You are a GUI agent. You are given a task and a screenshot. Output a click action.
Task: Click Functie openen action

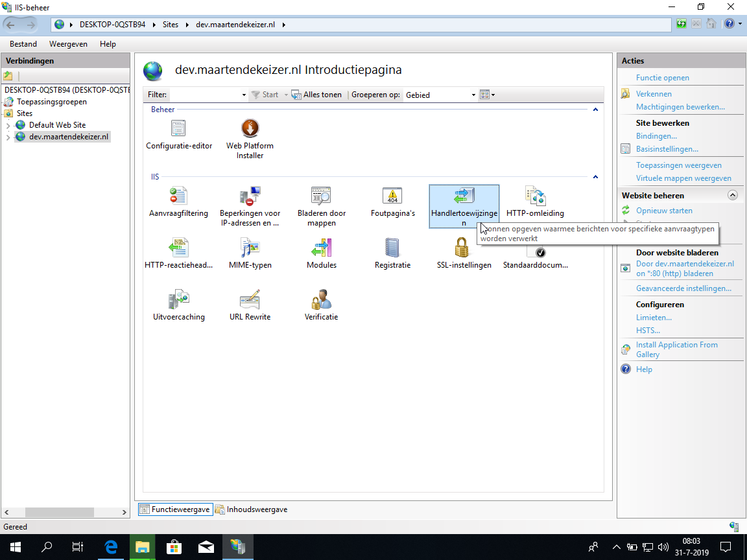(x=662, y=78)
